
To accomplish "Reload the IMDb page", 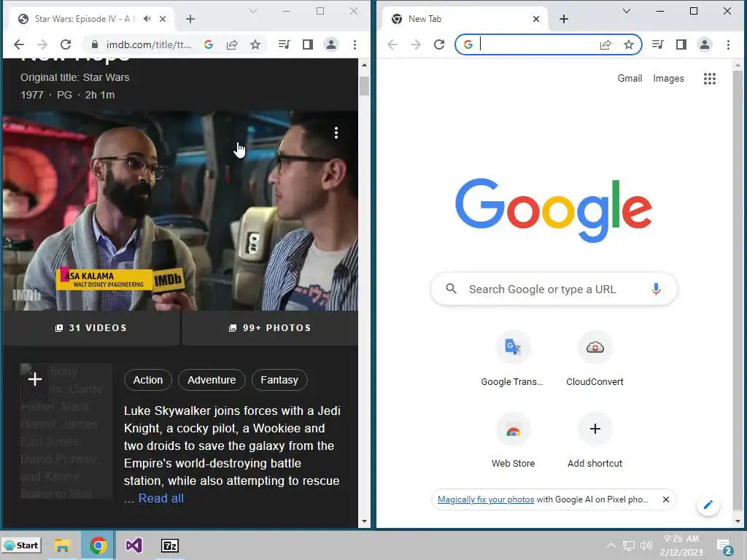I will click(66, 44).
